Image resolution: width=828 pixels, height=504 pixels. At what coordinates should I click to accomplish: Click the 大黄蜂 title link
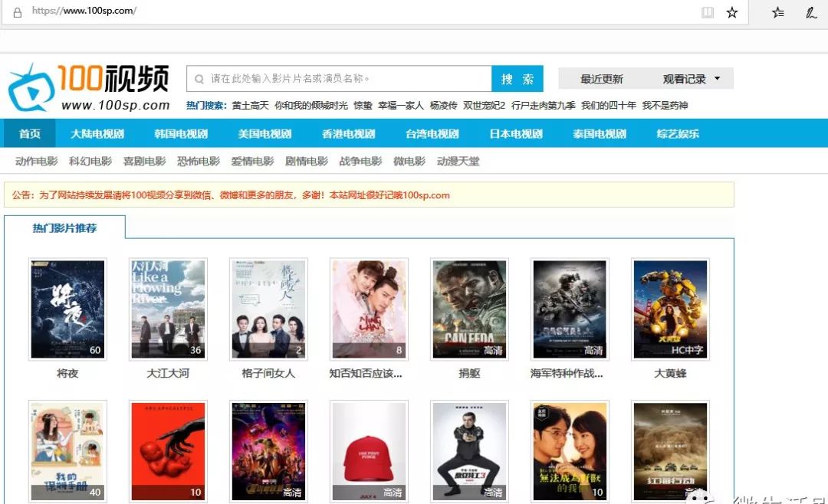670,373
